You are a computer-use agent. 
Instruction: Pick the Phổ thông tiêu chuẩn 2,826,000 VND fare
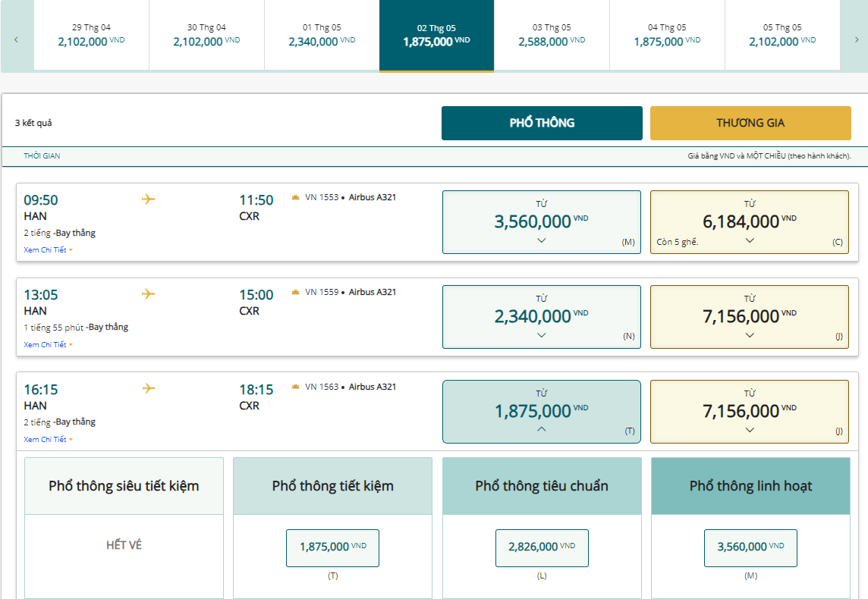[x=542, y=547]
